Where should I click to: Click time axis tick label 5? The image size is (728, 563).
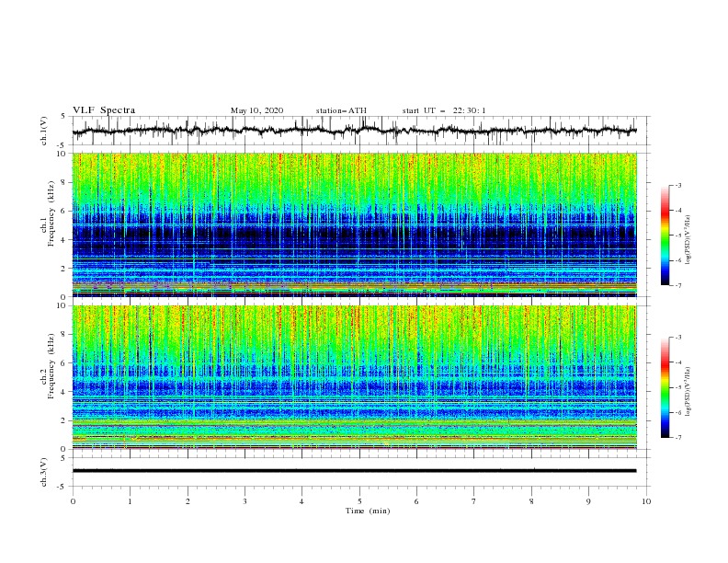click(359, 501)
